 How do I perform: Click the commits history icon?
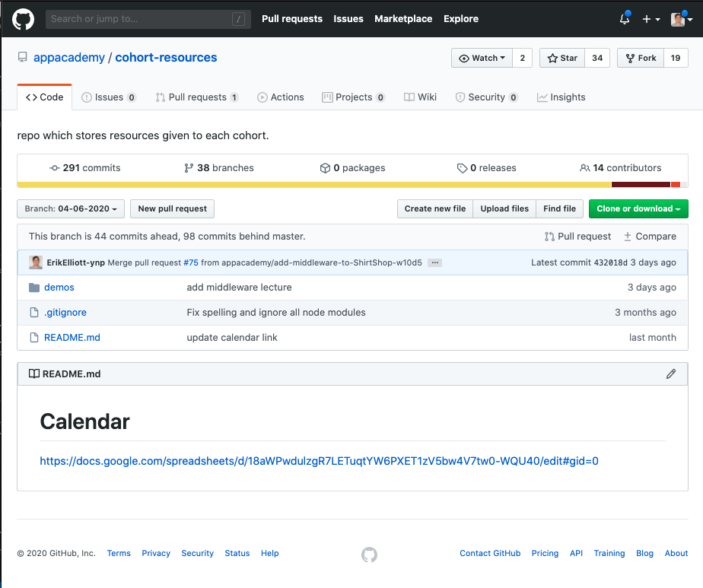[x=54, y=168]
